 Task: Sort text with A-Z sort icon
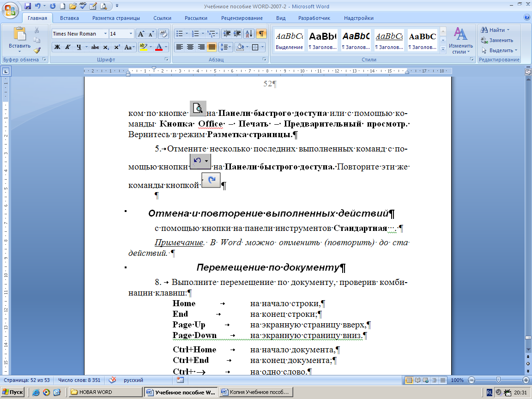pos(249,34)
